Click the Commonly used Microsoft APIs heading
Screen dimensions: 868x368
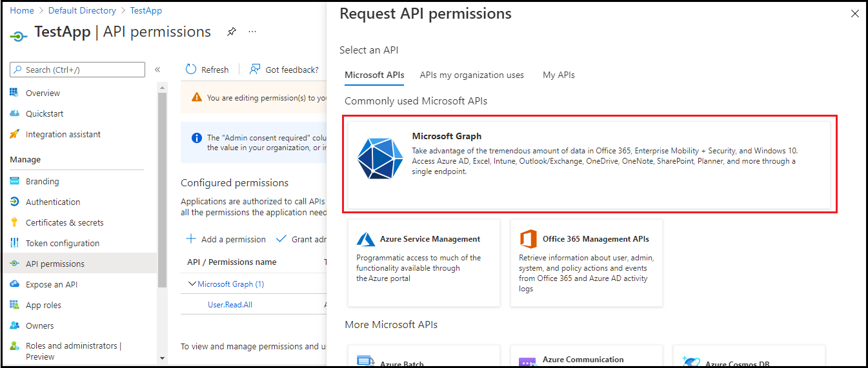pos(416,101)
